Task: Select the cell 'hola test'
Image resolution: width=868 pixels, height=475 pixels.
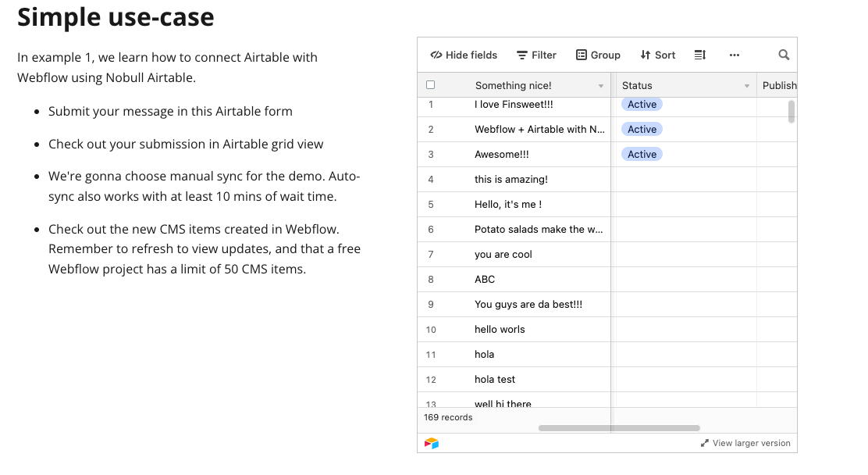Action: 539,379
